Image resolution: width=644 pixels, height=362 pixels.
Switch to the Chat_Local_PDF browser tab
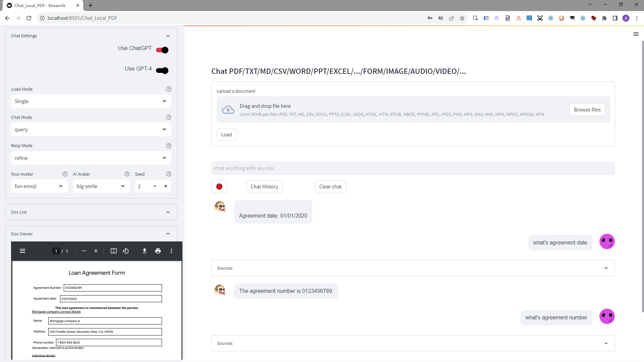[x=40, y=5]
